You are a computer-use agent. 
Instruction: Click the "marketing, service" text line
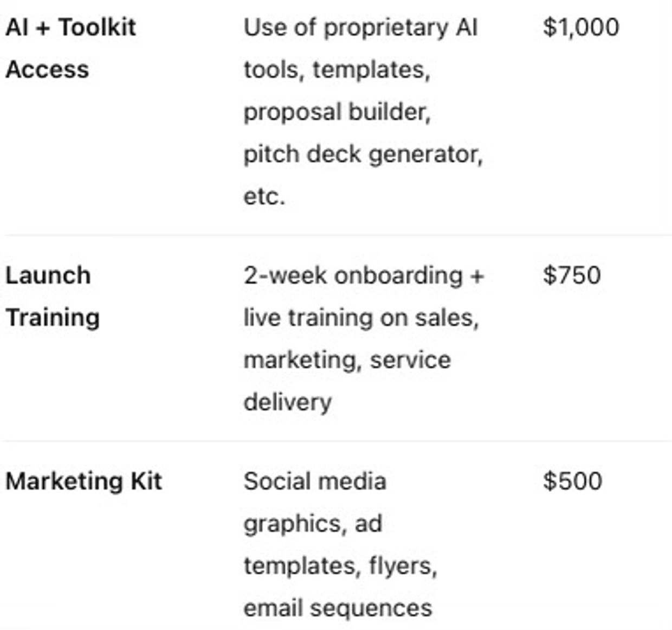coord(347,360)
